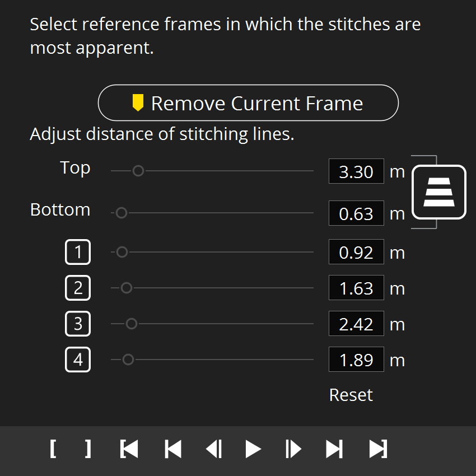Click the Top distance slider handle
The height and width of the screenshot is (476, 476).
tap(138, 171)
